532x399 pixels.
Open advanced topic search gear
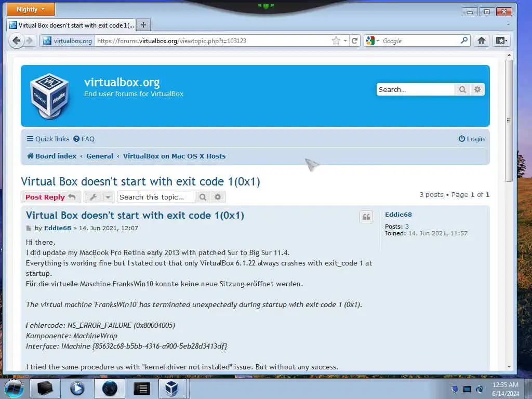pos(218,197)
